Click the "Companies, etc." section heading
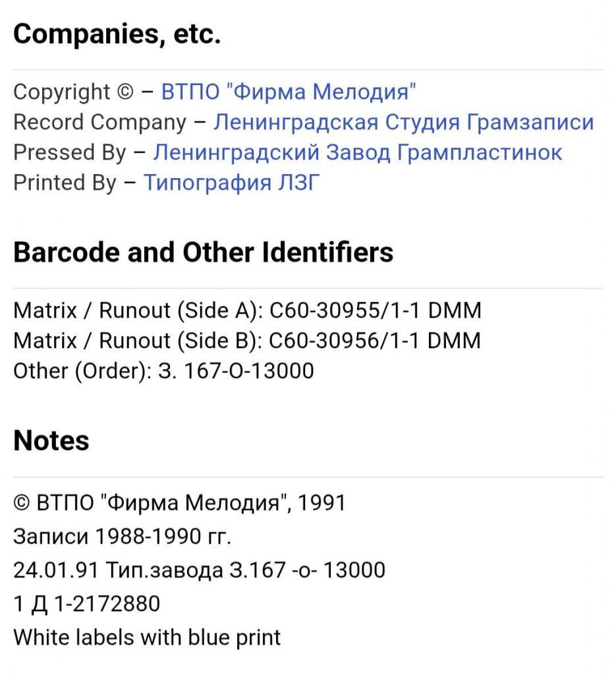 click(117, 35)
